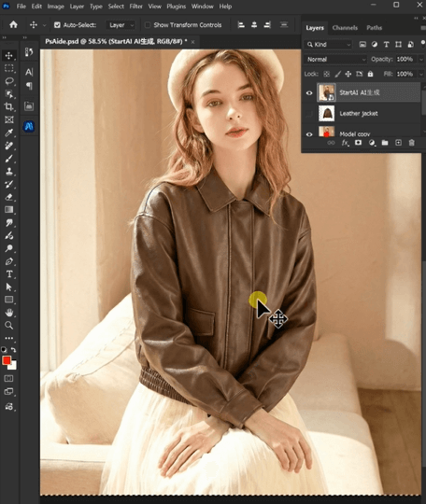The image size is (426, 504).
Task: Open the Paragraph panel icon
Action: click(29, 86)
